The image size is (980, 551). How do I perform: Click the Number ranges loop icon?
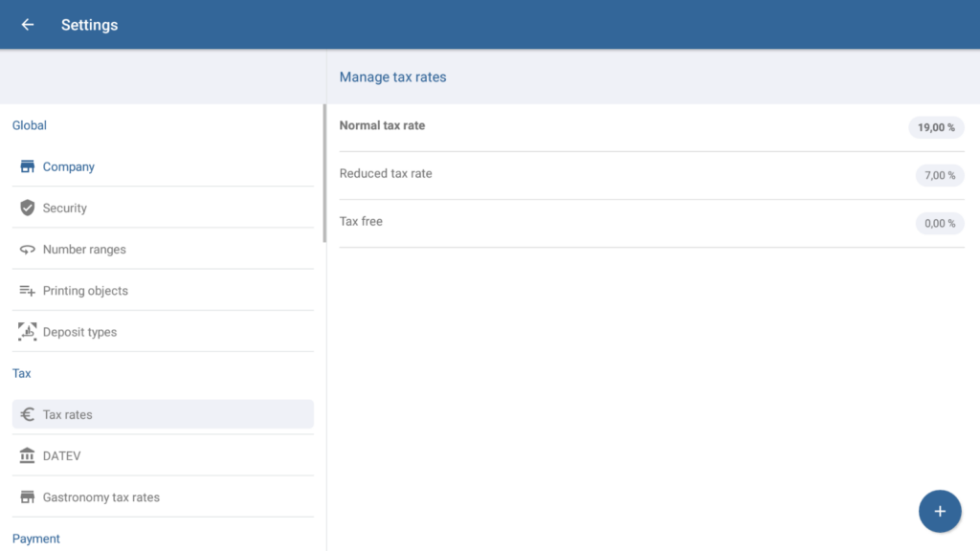28,250
